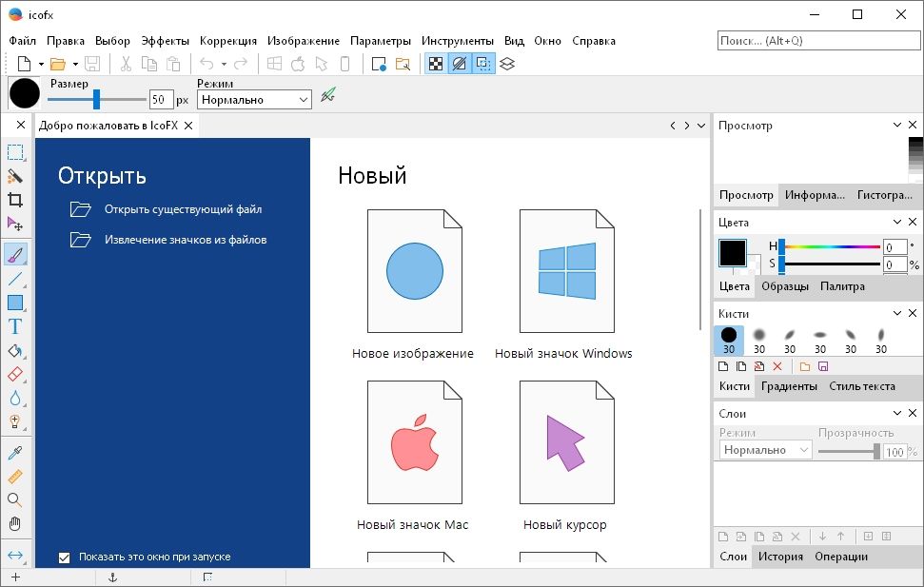Screen dimensions: 924x587
Task: Select the Eraser tool
Action: (15, 374)
